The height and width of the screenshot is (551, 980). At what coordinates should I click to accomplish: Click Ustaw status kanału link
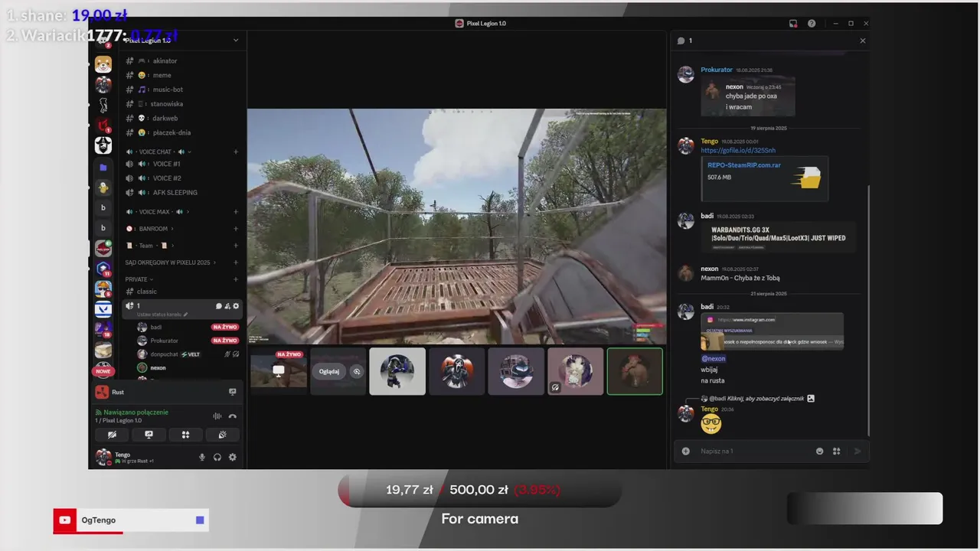162,315
